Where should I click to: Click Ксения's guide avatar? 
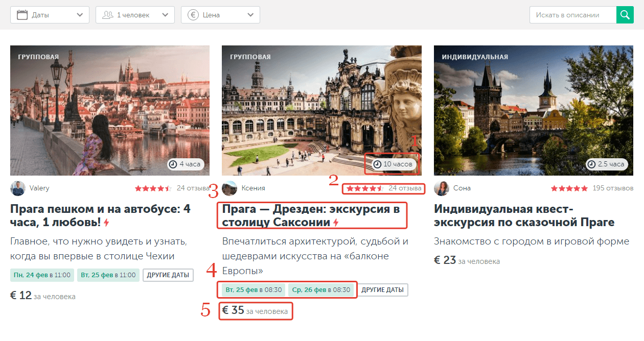229,188
